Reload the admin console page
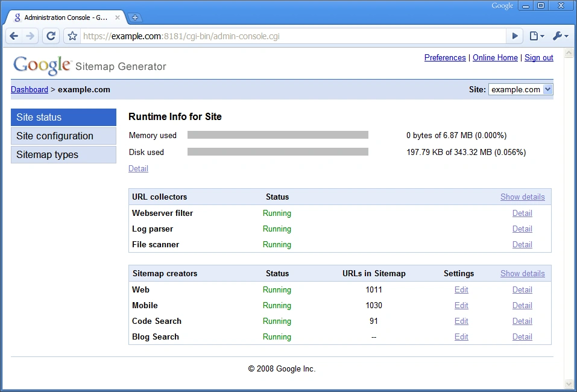Image resolution: width=577 pixels, height=392 pixels. [x=51, y=36]
